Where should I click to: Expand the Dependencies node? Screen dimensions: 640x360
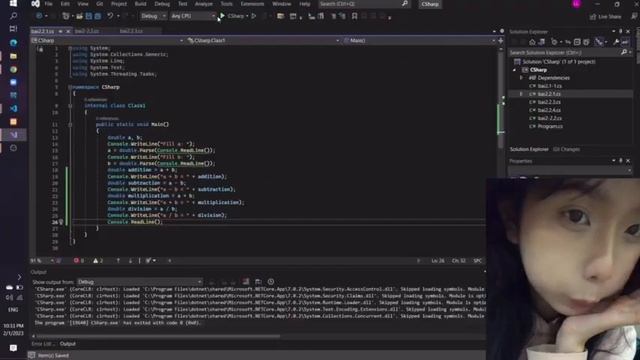coord(521,78)
